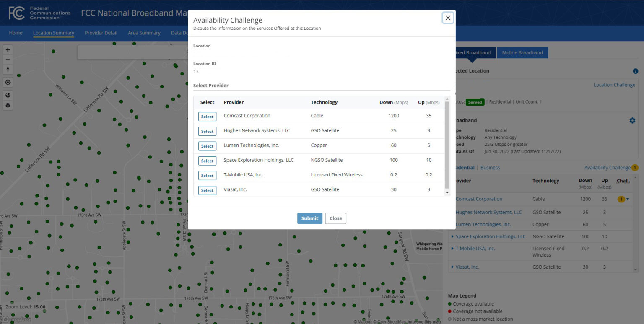
Task: Open the Location Challenge link
Action: (614, 85)
